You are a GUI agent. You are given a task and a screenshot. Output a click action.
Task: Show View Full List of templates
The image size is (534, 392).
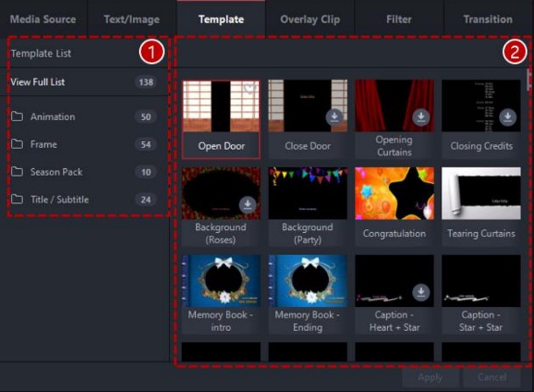click(x=38, y=82)
